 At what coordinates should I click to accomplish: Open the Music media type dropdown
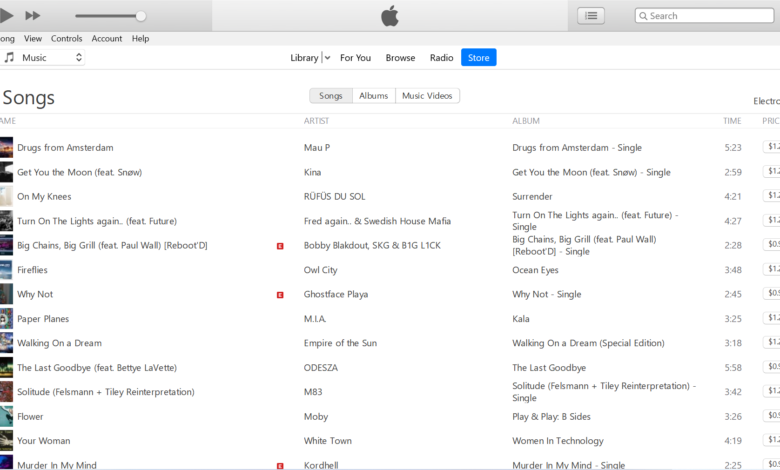point(43,58)
